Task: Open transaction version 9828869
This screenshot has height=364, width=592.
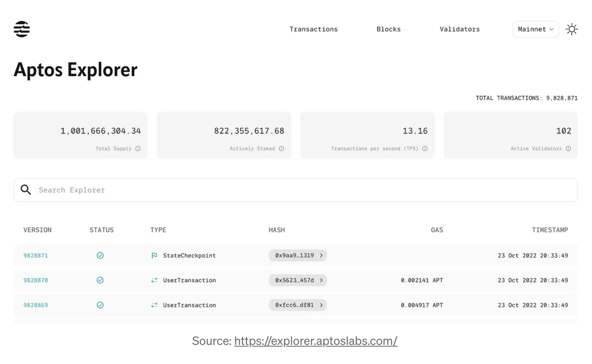Action: tap(36, 305)
